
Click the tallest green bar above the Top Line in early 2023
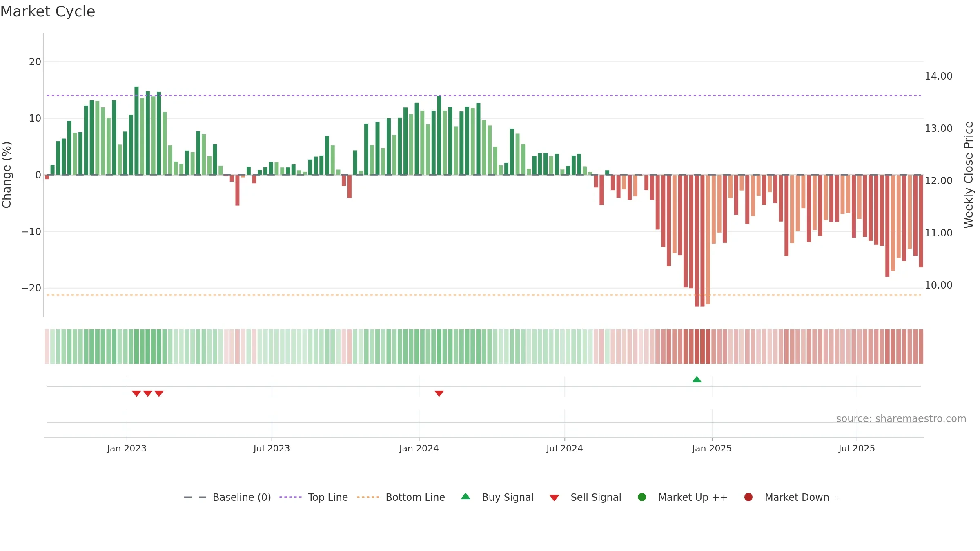click(136, 131)
